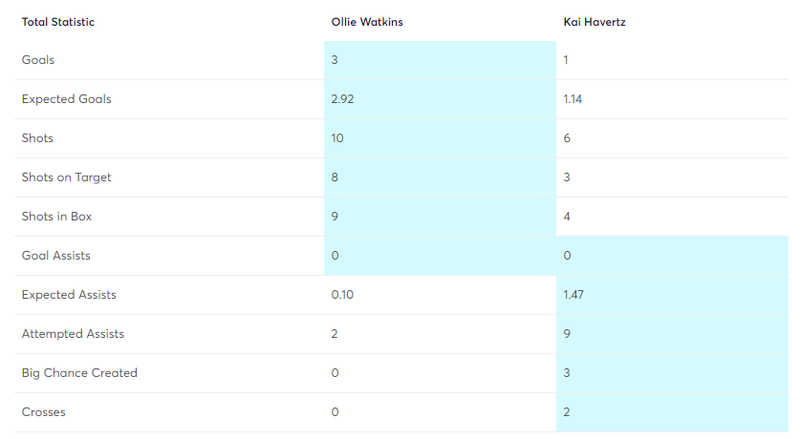The height and width of the screenshot is (439, 800).
Task: Select Watkins' Goal Assists value 0
Action: pyautogui.click(x=335, y=255)
